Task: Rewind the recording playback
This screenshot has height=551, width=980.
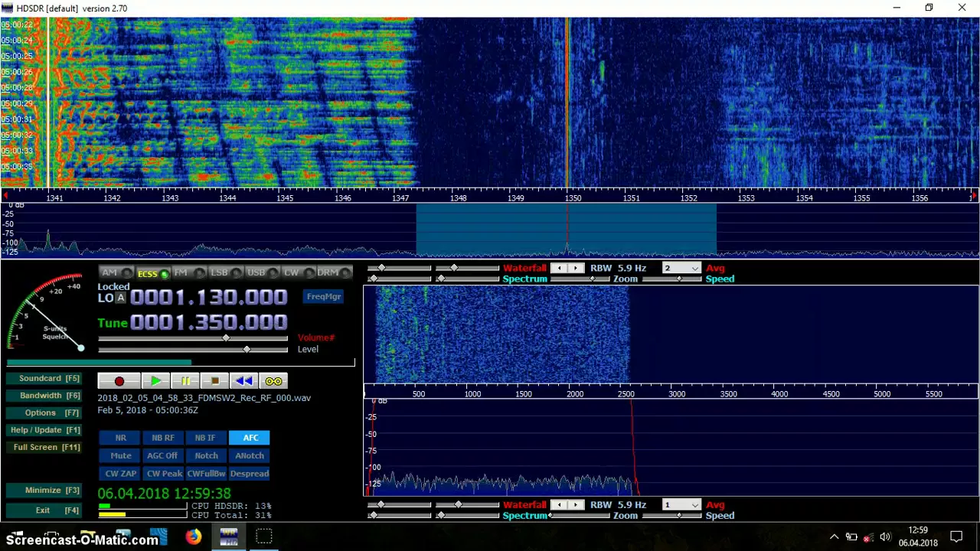Action: coord(244,381)
